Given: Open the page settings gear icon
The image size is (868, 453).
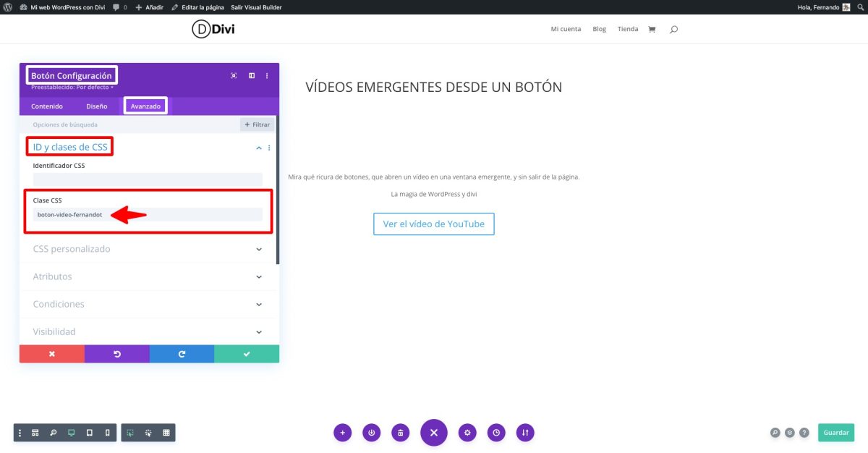Looking at the screenshot, I should [467, 432].
